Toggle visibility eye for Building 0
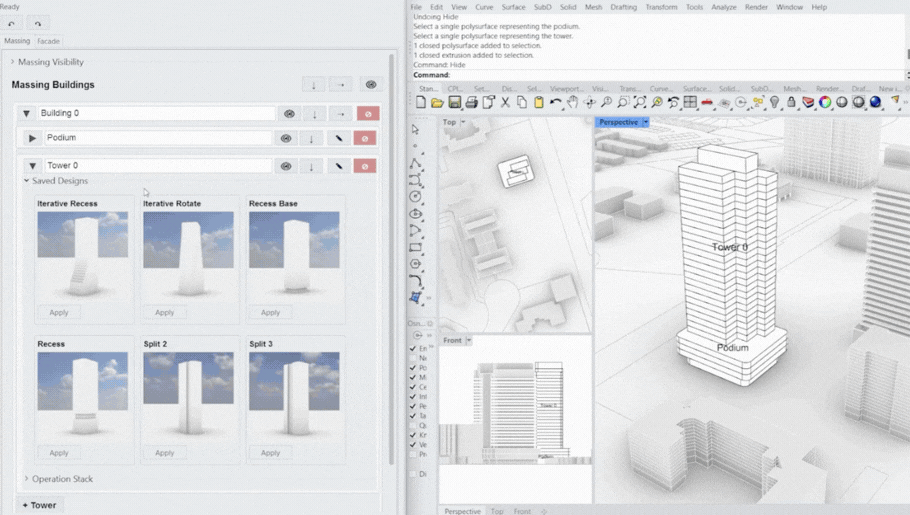 pos(289,114)
